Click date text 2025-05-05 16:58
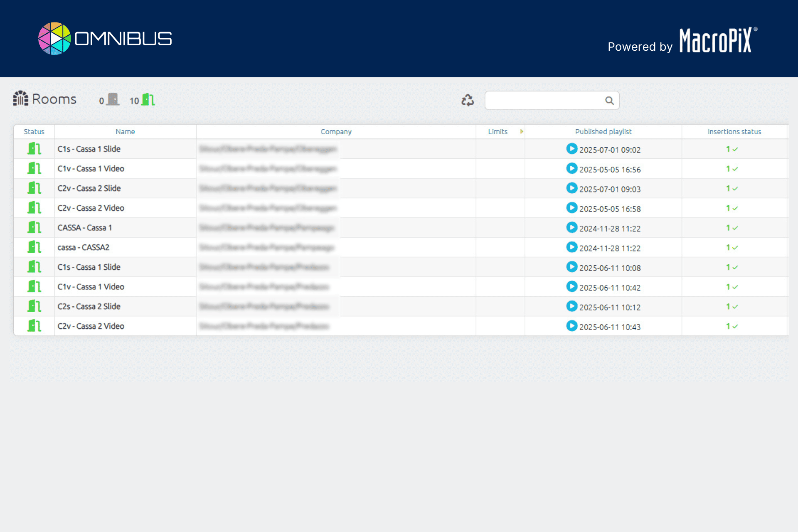Viewport: 798px width, 532px height. 610,209
